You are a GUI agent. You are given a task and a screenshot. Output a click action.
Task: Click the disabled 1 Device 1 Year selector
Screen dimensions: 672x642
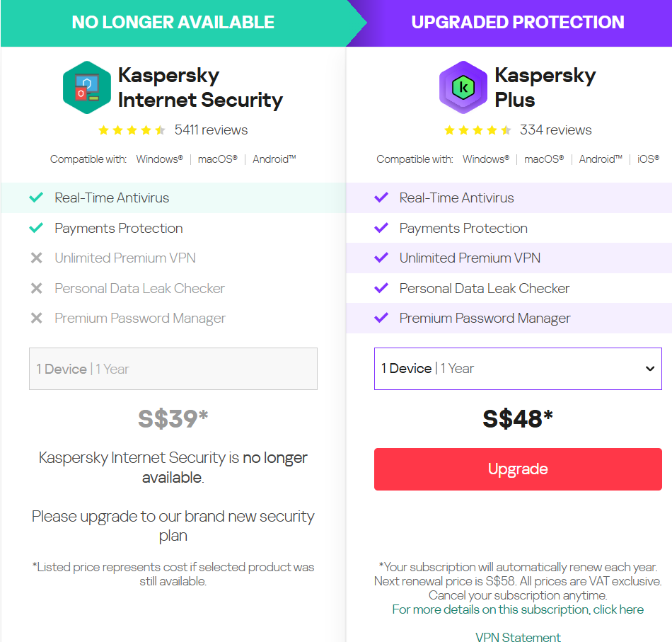click(x=173, y=369)
